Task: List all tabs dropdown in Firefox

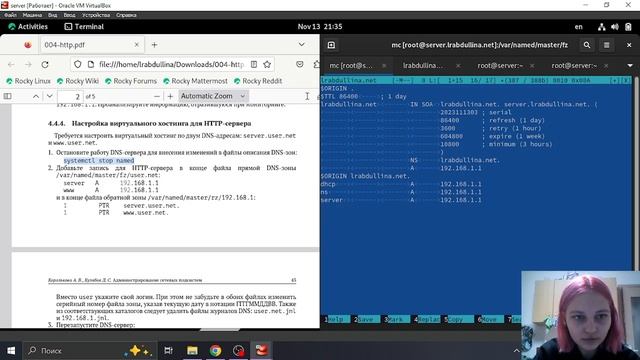Action: (302, 44)
